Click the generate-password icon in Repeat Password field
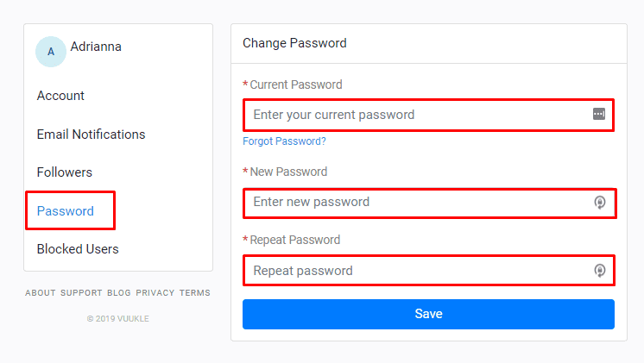Viewport: 644px width, 363px height. tap(600, 271)
